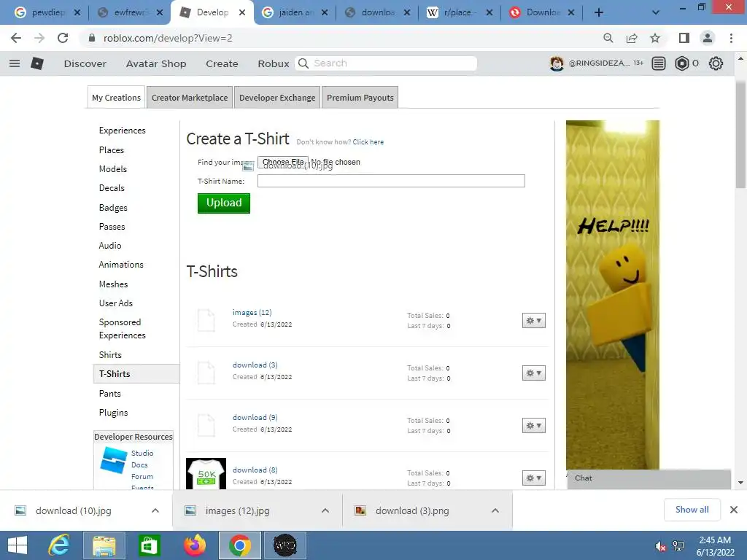This screenshot has width=747, height=560.
Task: Select Experiences in the left sidebar
Action: (122, 131)
